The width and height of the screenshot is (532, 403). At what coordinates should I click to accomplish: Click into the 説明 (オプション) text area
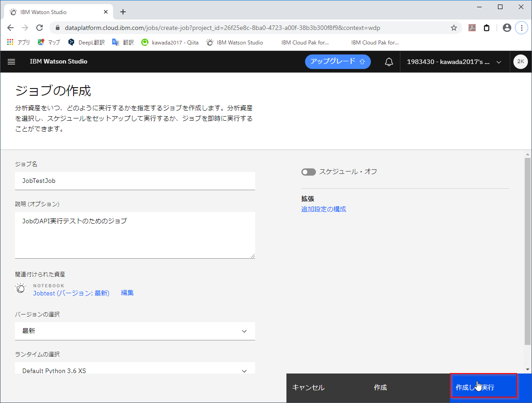[x=135, y=235]
